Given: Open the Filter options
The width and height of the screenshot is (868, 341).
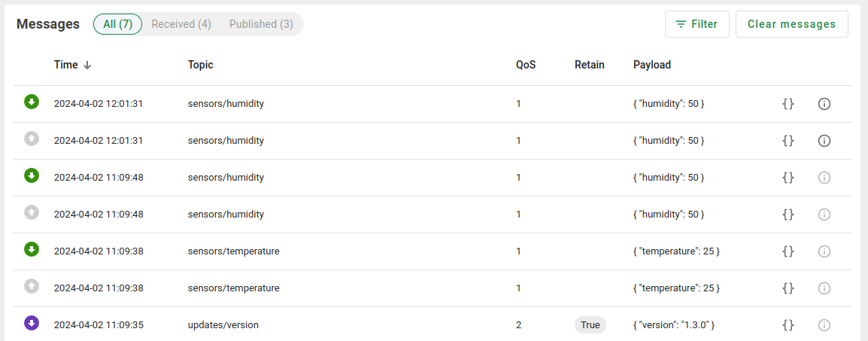Looking at the screenshot, I should (x=697, y=24).
